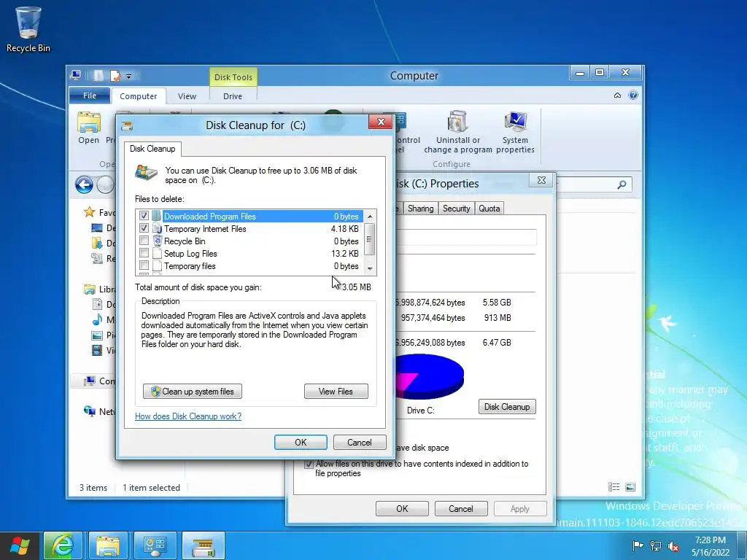Switch to the View ribbon tab
This screenshot has height=560, width=747.
pos(187,96)
